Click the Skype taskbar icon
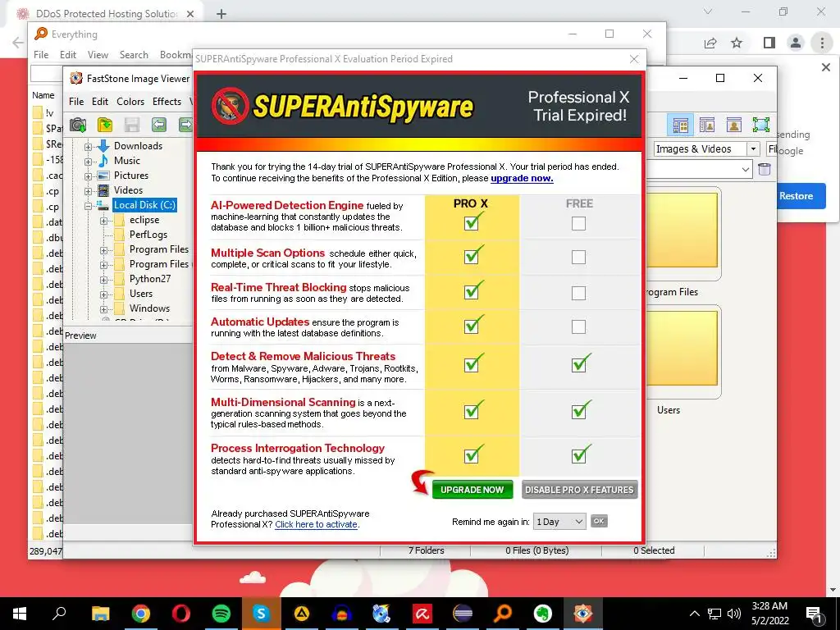The height and width of the screenshot is (630, 840). (261, 613)
